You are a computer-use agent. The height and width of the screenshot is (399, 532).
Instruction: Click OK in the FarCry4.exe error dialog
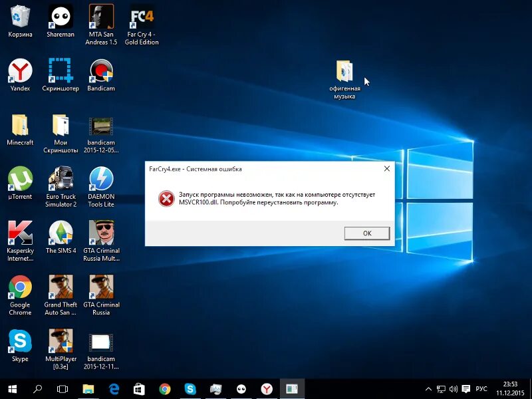[x=367, y=233]
